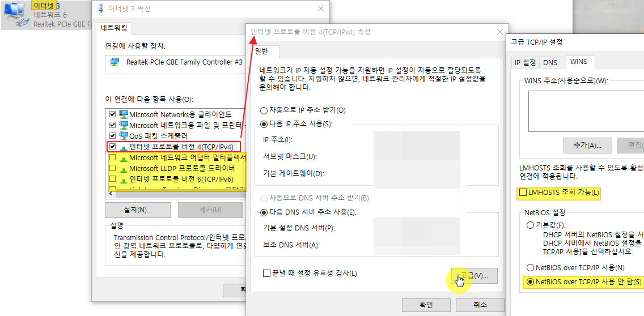Screen dimensions: 644x316
Task: Check Microsoft LLDP 프로토콜 드라이버
Action: tap(113, 169)
